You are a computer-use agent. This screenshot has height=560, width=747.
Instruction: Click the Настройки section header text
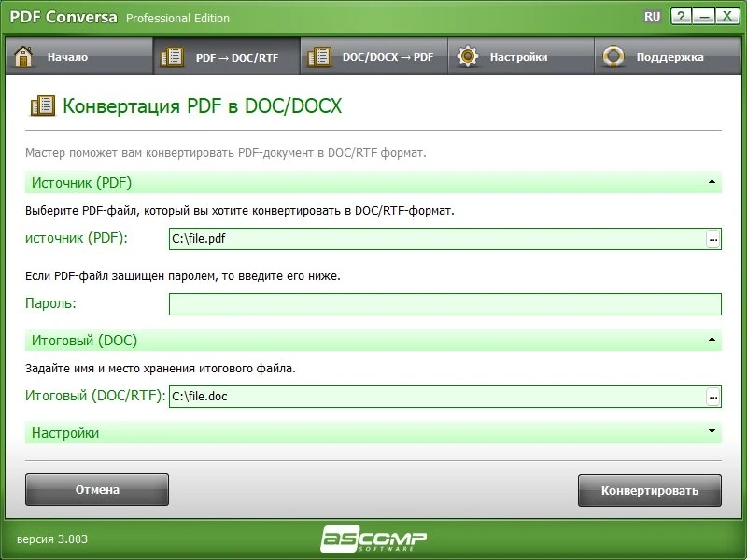pos(65,433)
